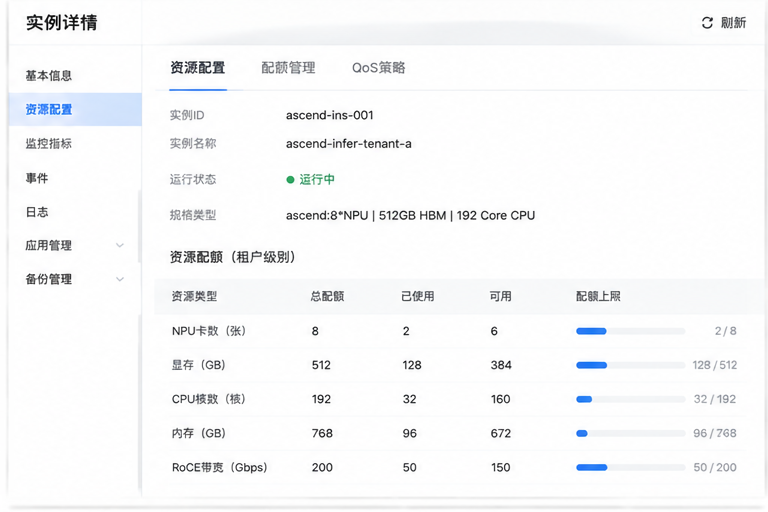Click 显存 total quota value 512
The height and width of the screenshot is (512, 768).
pos(321,365)
